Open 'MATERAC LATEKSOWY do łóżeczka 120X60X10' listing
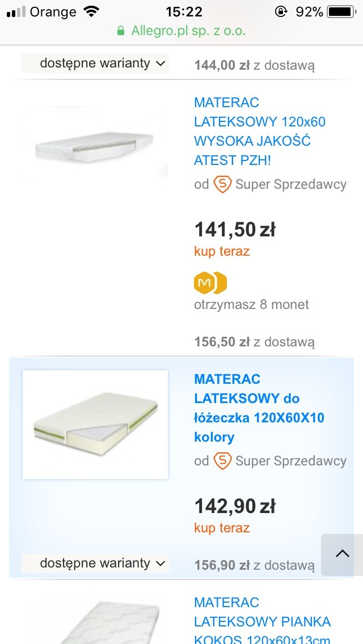 click(259, 408)
